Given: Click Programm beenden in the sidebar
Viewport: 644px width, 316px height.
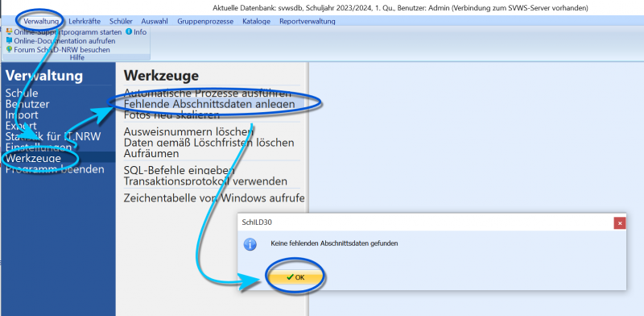Looking at the screenshot, I should (55, 169).
